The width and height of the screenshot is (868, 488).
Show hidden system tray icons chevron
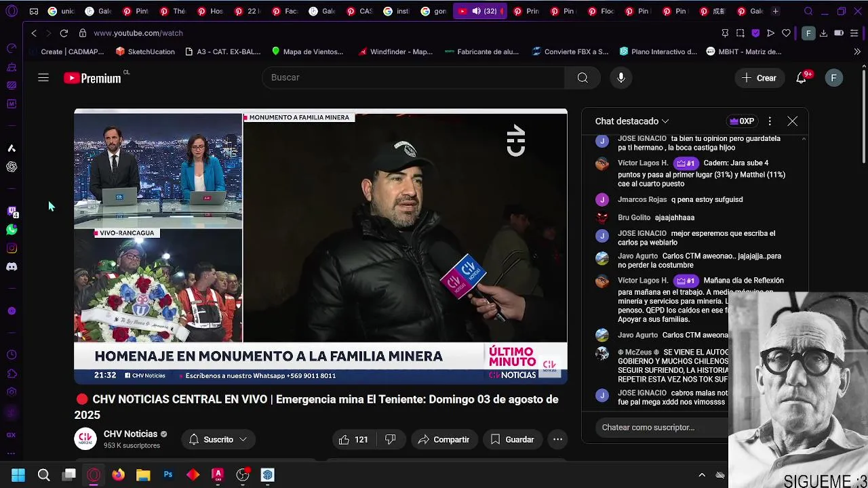point(702,475)
